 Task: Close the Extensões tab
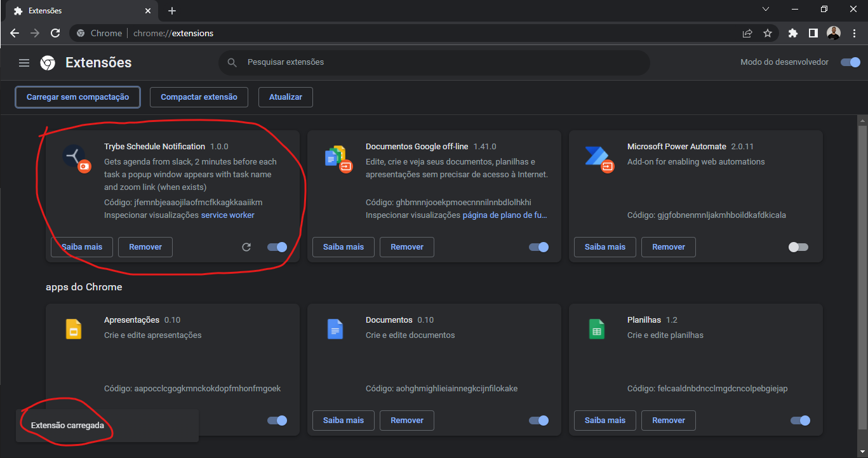click(148, 11)
